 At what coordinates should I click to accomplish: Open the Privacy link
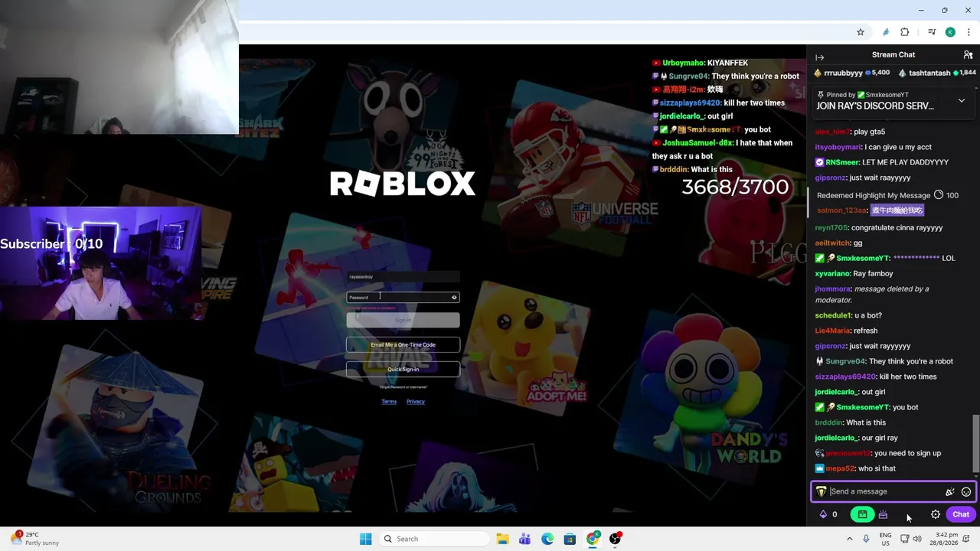[x=416, y=402]
